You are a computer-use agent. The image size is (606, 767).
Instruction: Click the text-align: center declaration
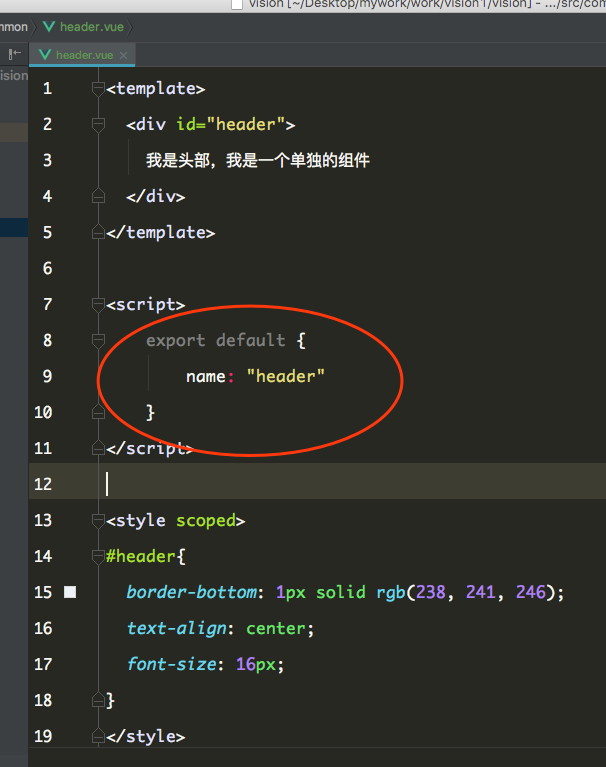[220, 629]
